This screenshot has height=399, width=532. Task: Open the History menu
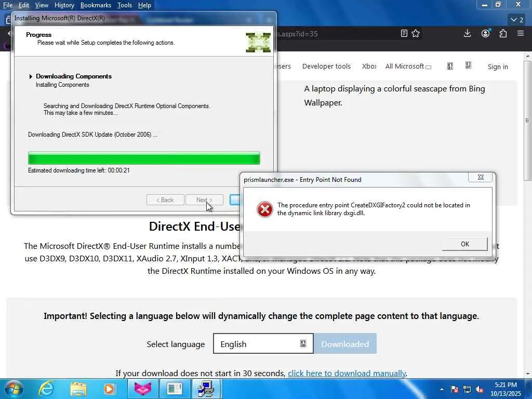(64, 5)
